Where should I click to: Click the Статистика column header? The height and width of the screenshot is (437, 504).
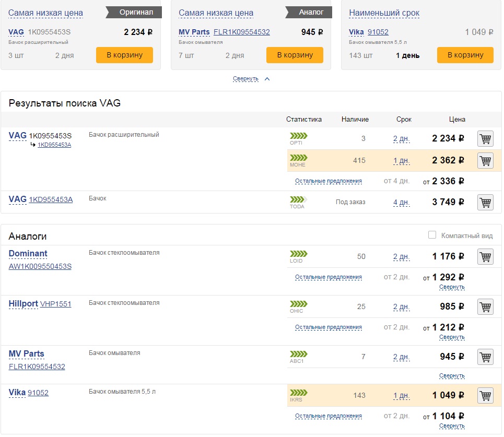tap(304, 120)
